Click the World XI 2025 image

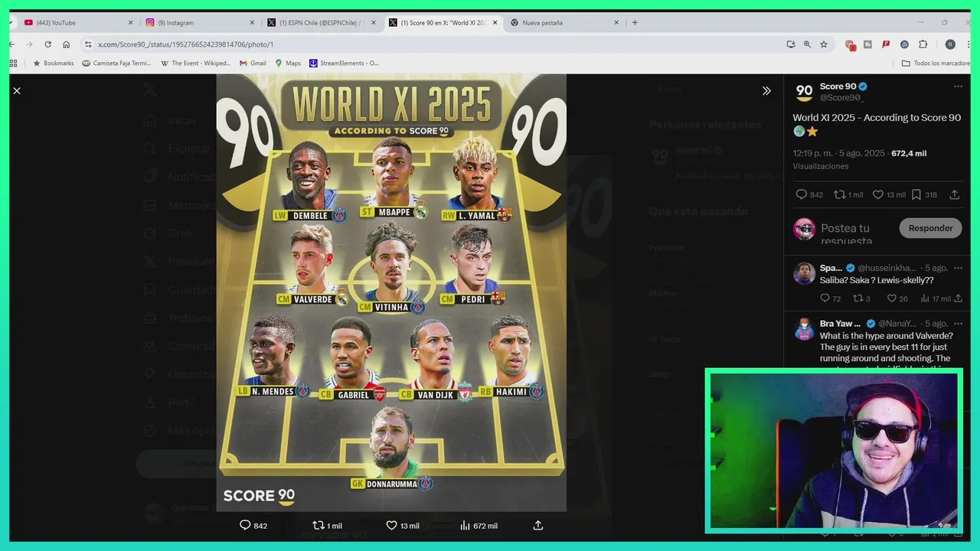pyautogui.click(x=391, y=292)
